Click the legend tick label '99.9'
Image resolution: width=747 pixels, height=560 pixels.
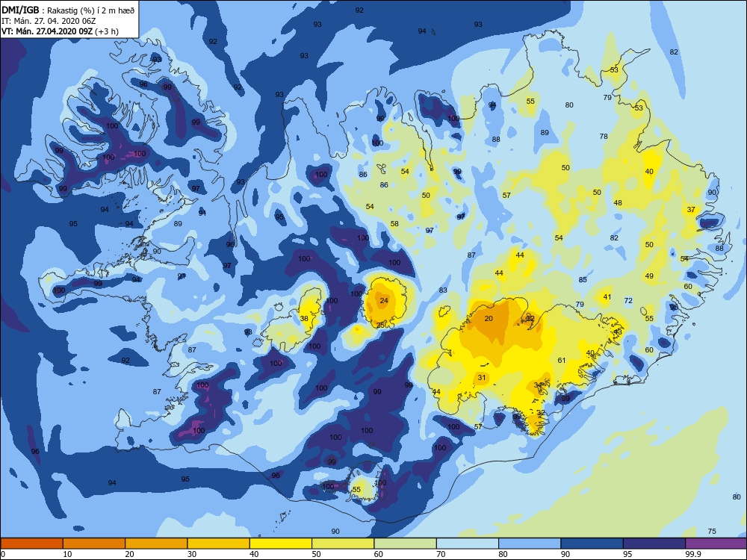click(692, 554)
